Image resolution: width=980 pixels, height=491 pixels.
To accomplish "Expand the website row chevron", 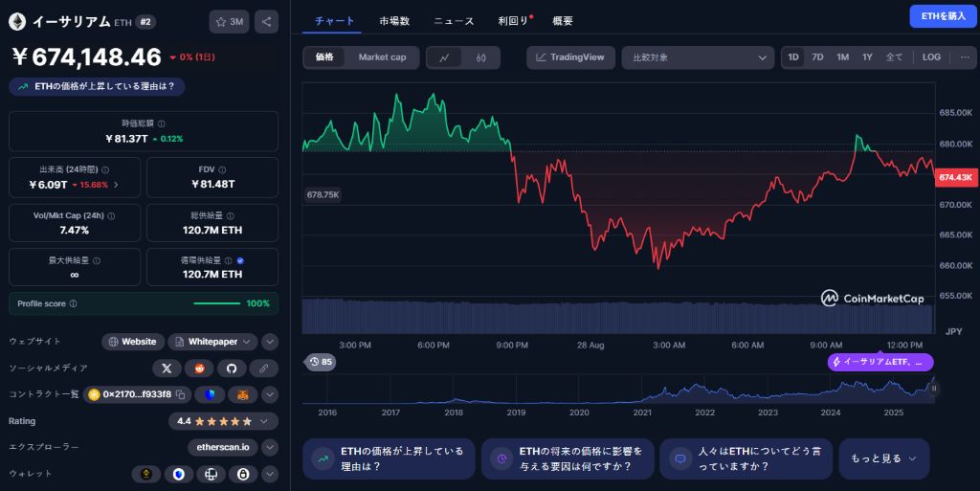I will (x=269, y=342).
